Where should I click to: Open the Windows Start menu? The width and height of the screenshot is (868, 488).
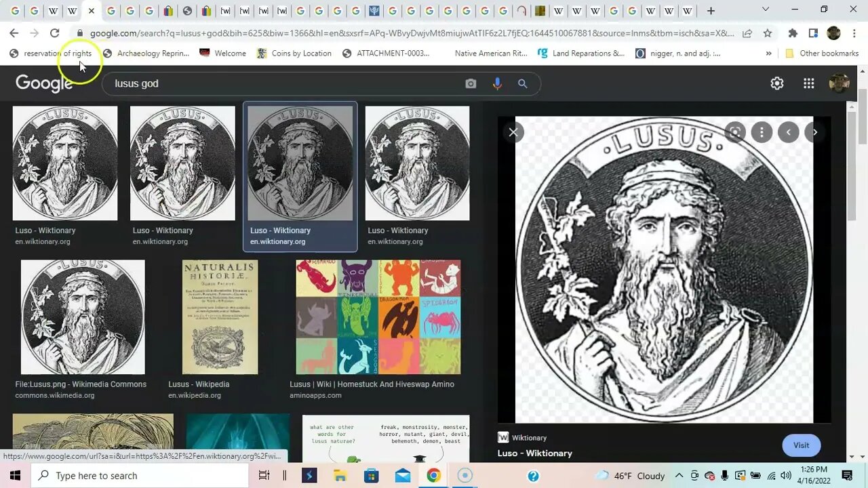click(15, 476)
